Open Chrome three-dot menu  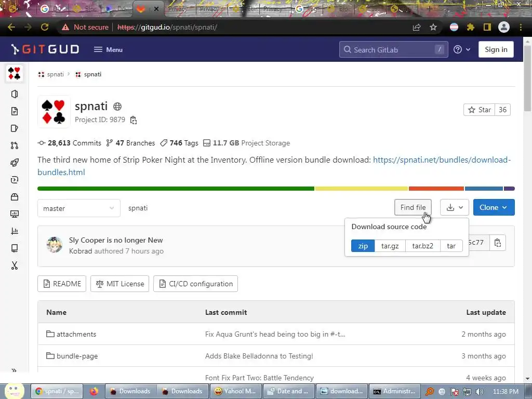tap(521, 27)
